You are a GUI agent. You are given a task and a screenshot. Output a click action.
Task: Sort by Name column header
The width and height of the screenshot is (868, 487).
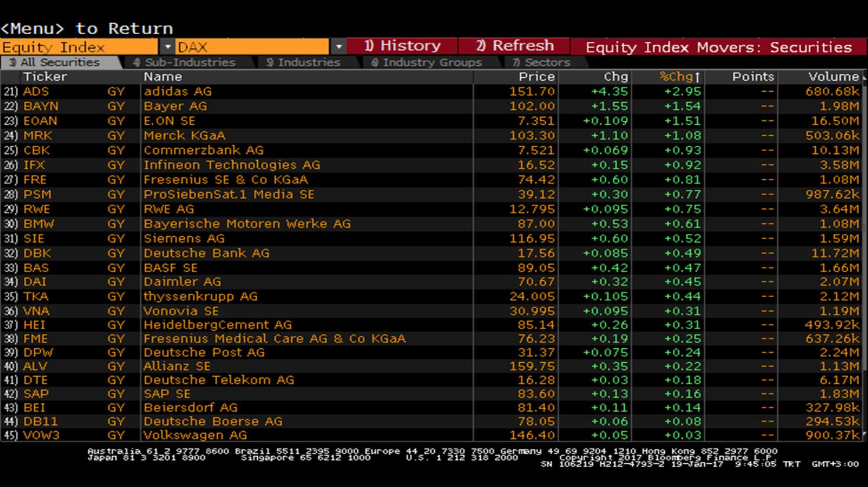coord(163,77)
